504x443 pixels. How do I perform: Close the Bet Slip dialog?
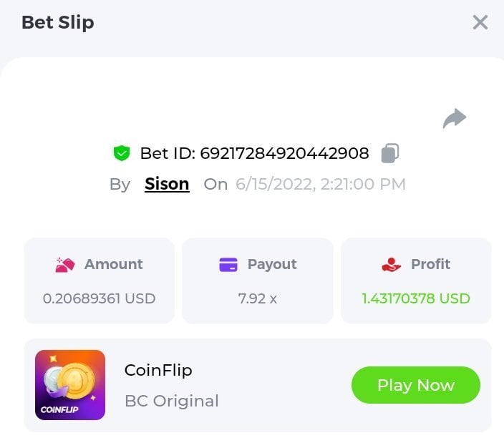[x=480, y=22]
